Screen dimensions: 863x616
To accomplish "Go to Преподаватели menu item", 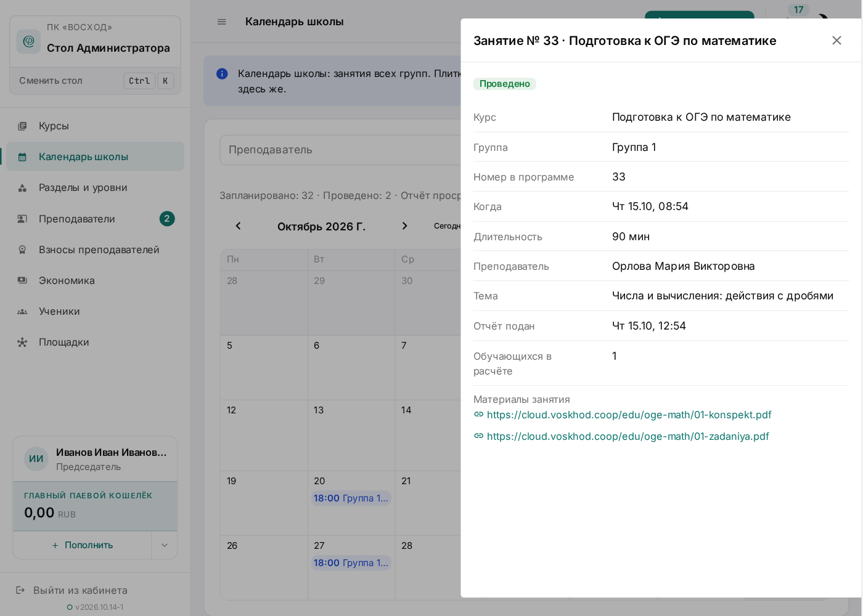I will (x=96, y=219).
